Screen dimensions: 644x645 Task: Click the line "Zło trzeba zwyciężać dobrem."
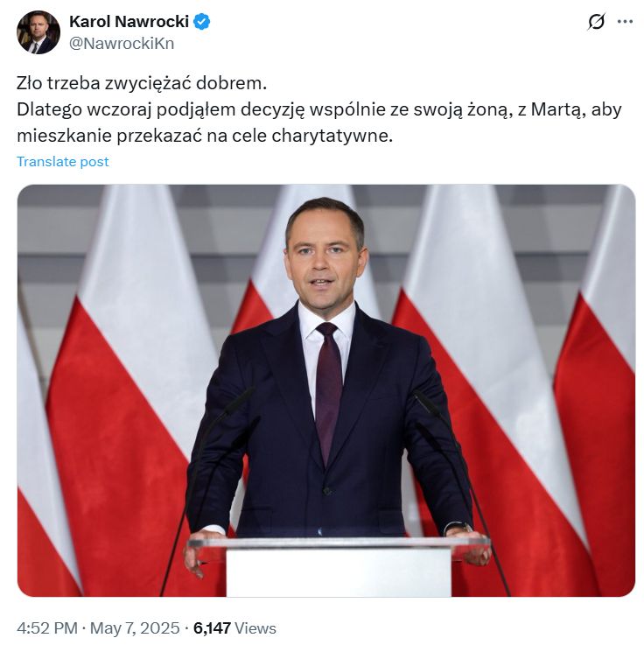(142, 83)
